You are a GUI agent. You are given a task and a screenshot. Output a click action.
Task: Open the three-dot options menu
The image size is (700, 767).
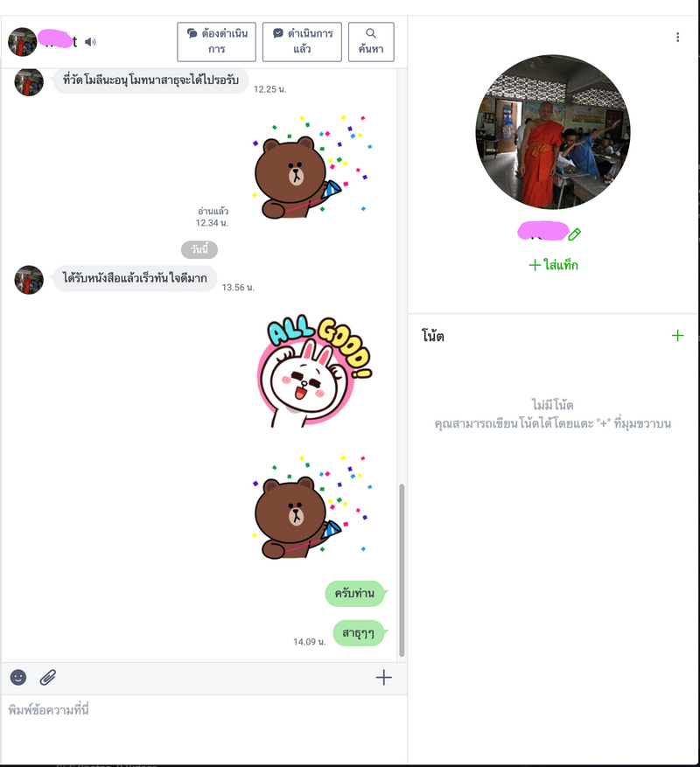pyautogui.click(x=678, y=38)
